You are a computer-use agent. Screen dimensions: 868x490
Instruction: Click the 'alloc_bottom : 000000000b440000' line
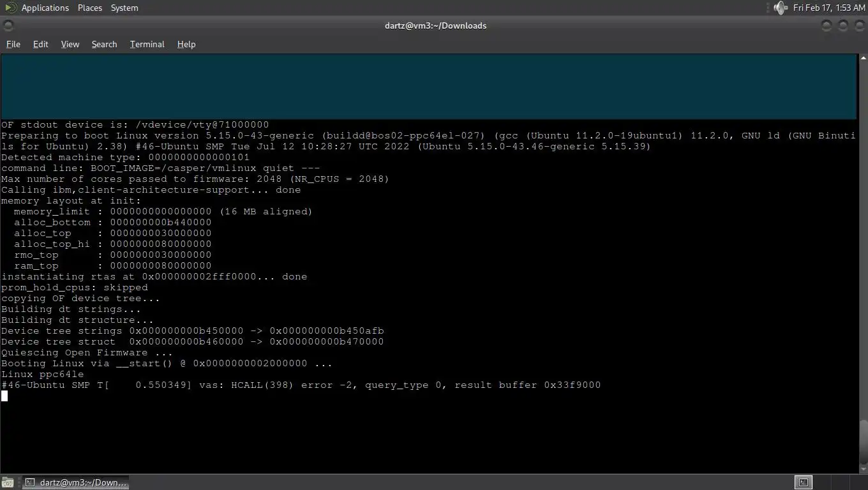click(x=113, y=223)
